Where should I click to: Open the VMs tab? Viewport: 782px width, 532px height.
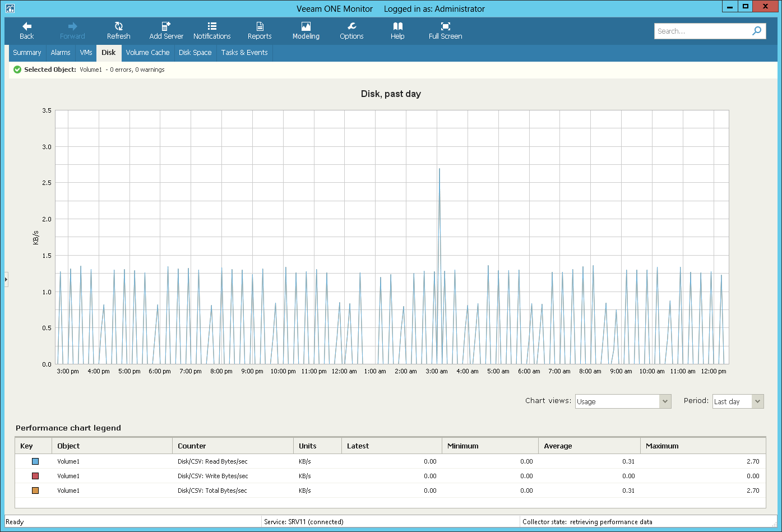tap(86, 53)
